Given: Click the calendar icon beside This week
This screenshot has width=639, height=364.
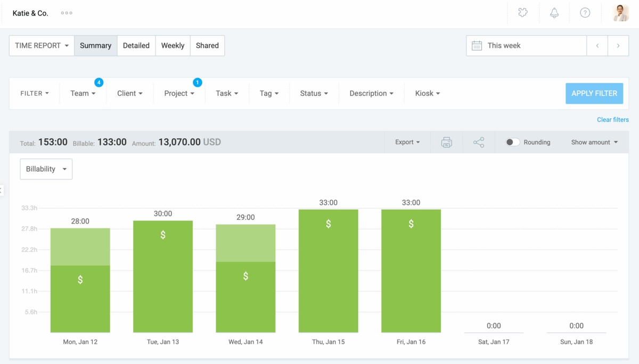Looking at the screenshot, I should pos(477,45).
